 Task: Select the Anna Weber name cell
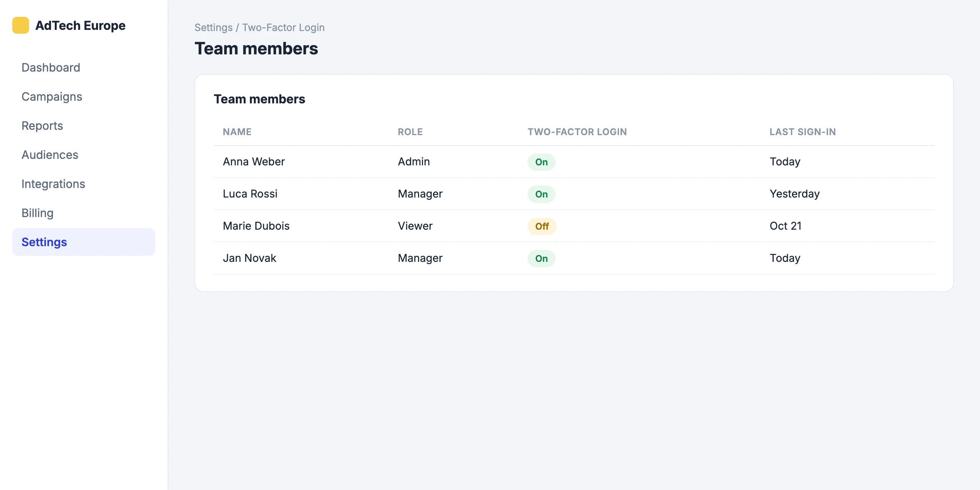254,162
